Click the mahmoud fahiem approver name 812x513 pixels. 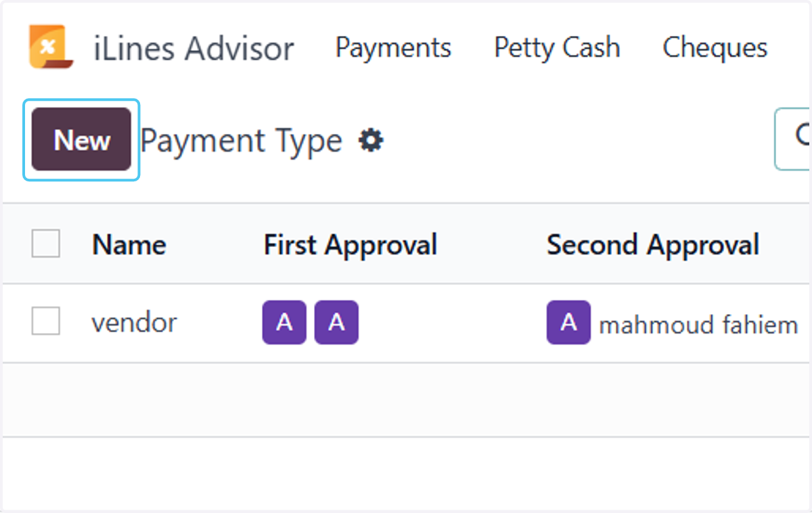coord(698,325)
